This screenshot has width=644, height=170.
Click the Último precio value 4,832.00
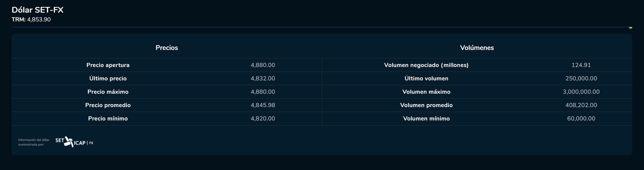pyautogui.click(x=263, y=79)
